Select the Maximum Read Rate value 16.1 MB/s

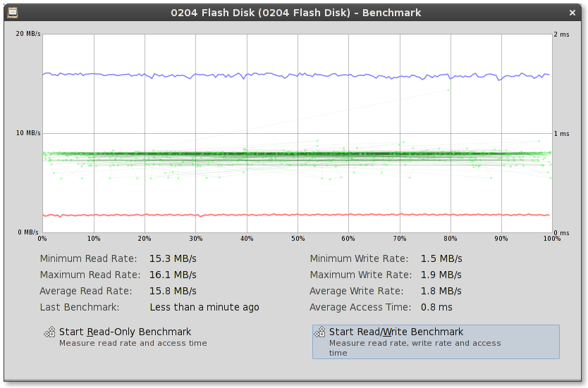pos(173,275)
